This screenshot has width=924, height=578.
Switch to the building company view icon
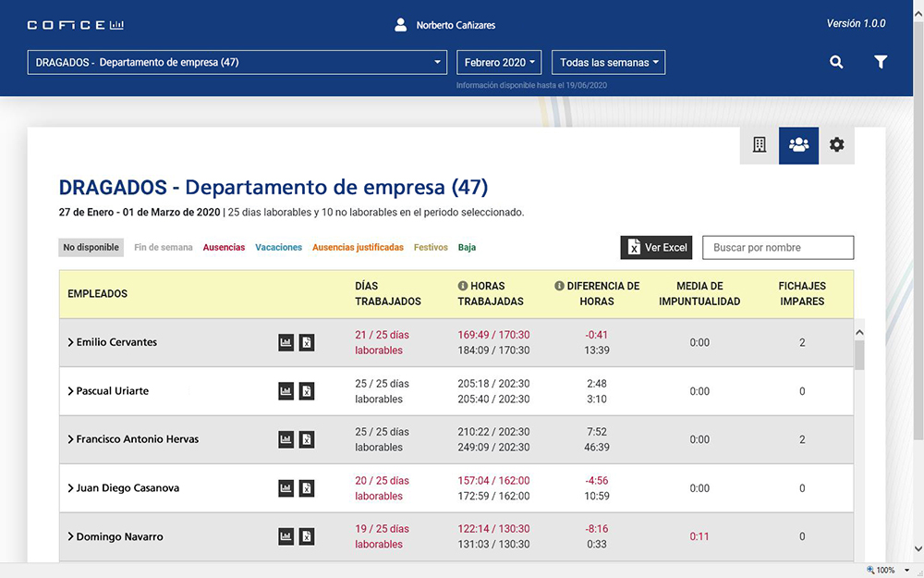760,145
